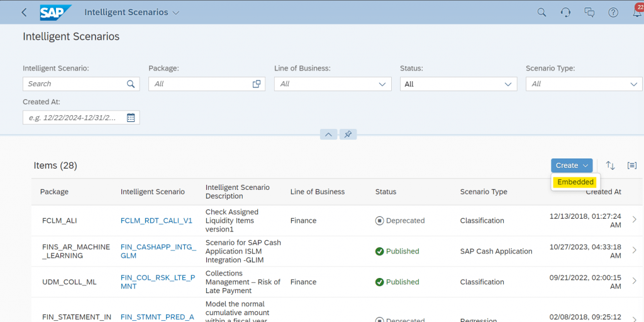Click the Create button

click(572, 165)
